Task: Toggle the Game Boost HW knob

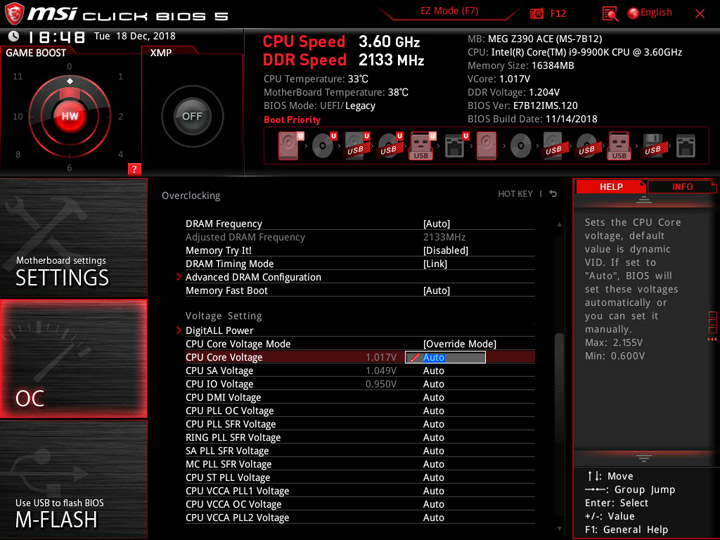Action: [70, 116]
